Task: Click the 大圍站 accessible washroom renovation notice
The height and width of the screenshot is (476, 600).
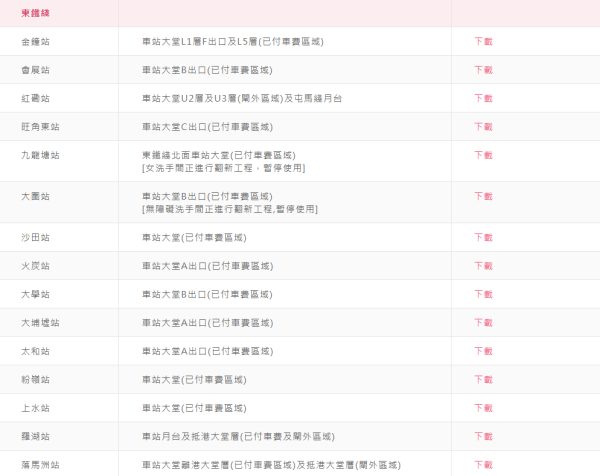Action: pos(229,209)
